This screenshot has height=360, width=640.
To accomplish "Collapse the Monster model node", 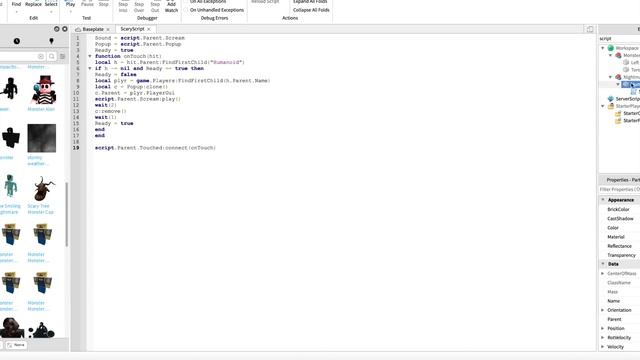I will [x=611, y=56].
